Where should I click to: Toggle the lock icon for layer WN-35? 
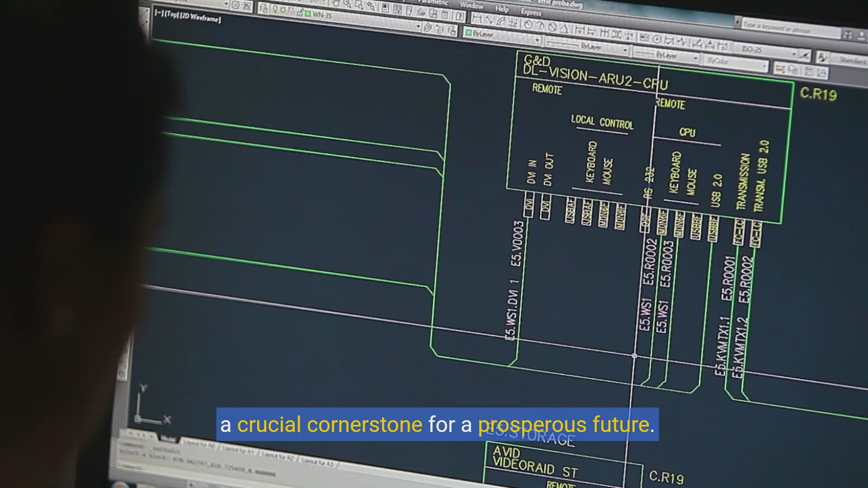coord(300,13)
